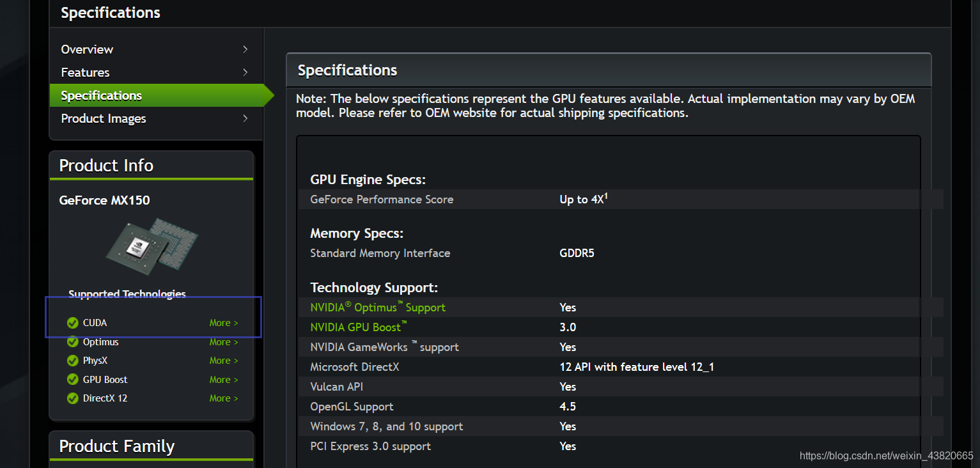Click the green checkmark icon beside PhysX

[73, 361]
